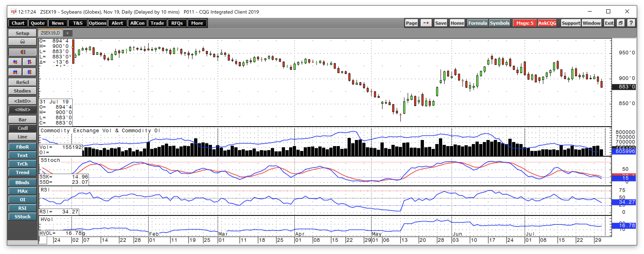Open the Studies button

coord(23,91)
